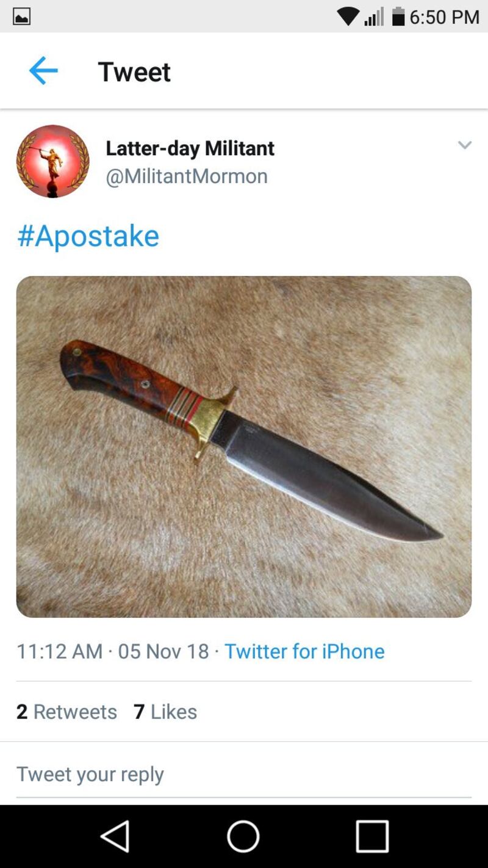Tap the battery status icon
This screenshot has height=868, width=488.
[398, 16]
